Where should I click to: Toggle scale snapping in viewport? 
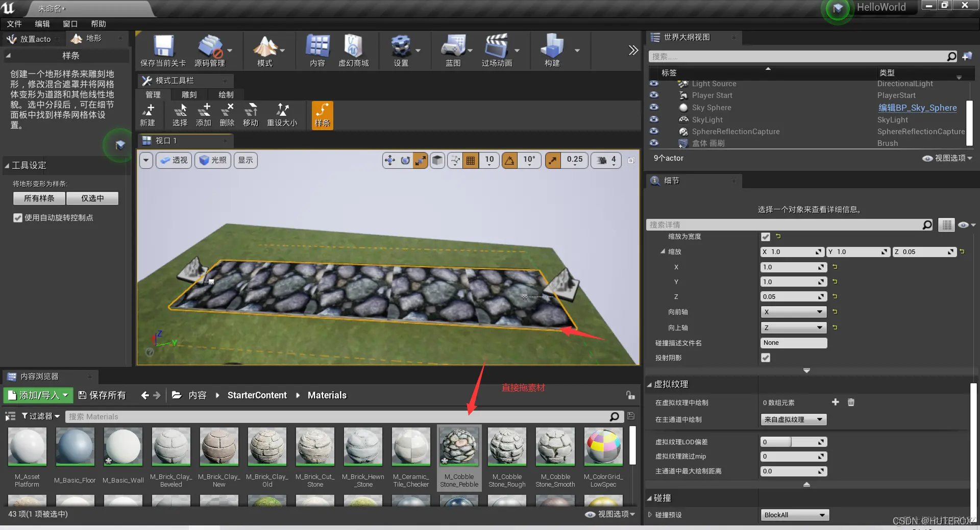tap(553, 160)
